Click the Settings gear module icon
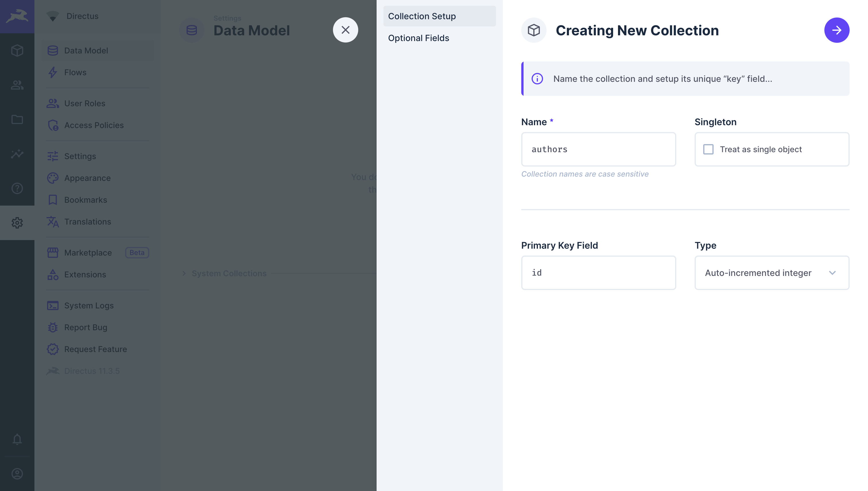Image resolution: width=868 pixels, height=491 pixels. click(x=17, y=223)
